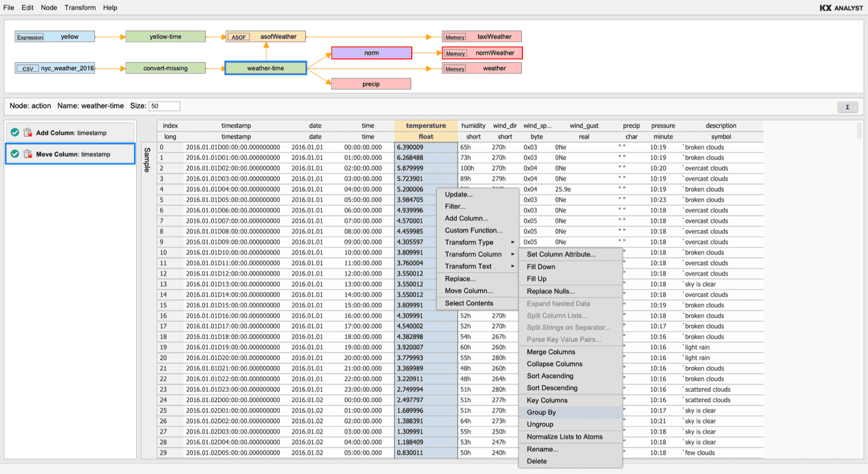
Task: Select the convert-missing node
Action: tap(165, 68)
